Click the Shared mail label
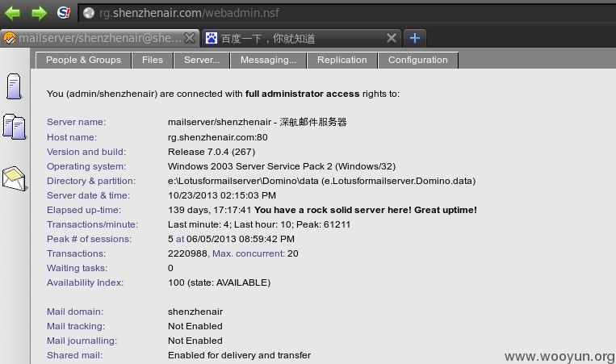Image resolution: width=616 pixels, height=364 pixels. coord(74,355)
